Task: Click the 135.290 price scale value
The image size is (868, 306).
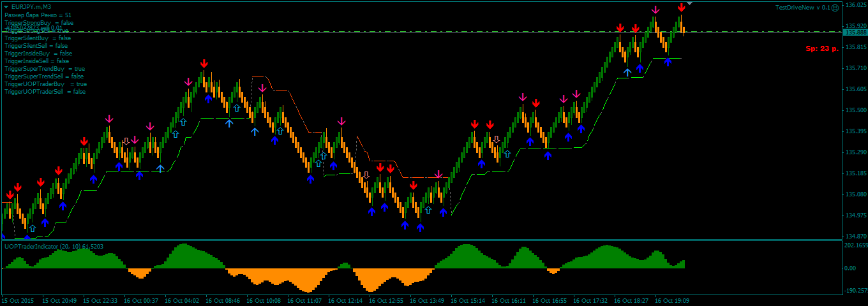Action: click(855, 152)
